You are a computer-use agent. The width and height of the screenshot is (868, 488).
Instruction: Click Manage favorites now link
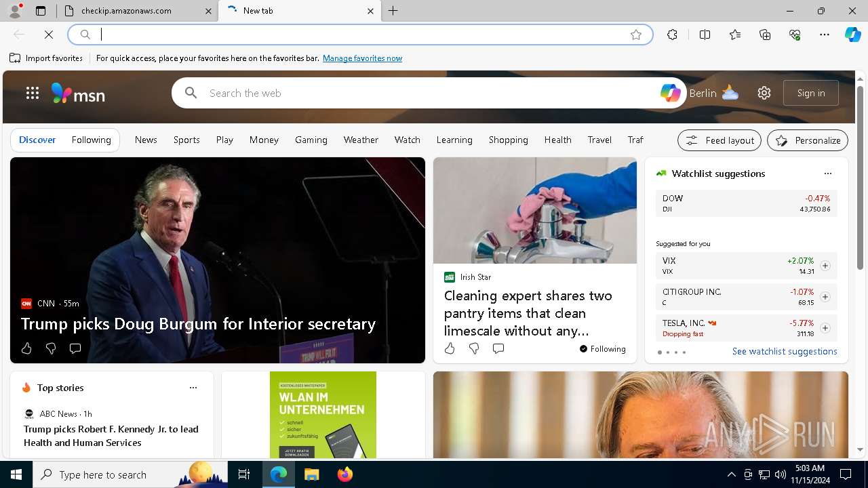[x=362, y=58]
